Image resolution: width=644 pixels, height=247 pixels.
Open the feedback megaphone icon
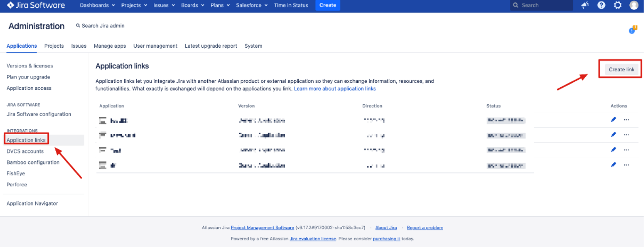(585, 5)
